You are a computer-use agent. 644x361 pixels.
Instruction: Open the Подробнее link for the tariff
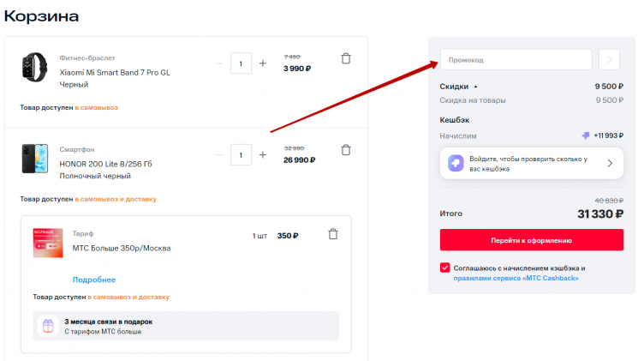93,280
